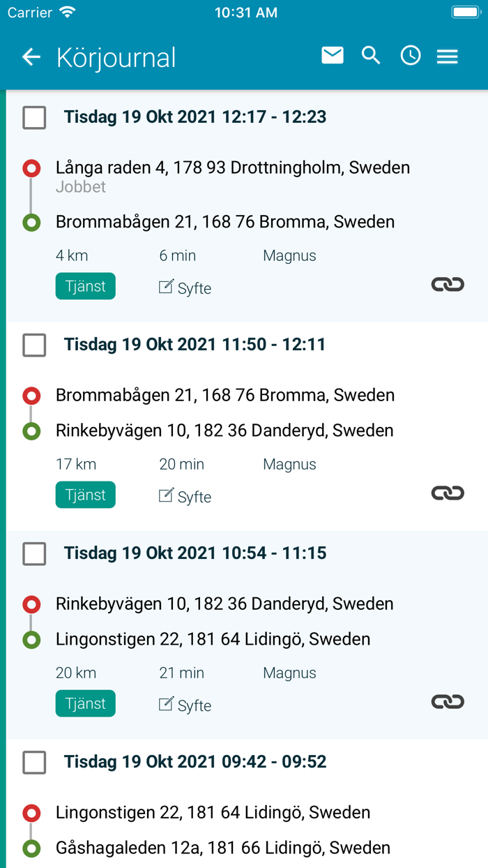Tap link icon on 11:50 trip
488x868 pixels.
[448, 493]
